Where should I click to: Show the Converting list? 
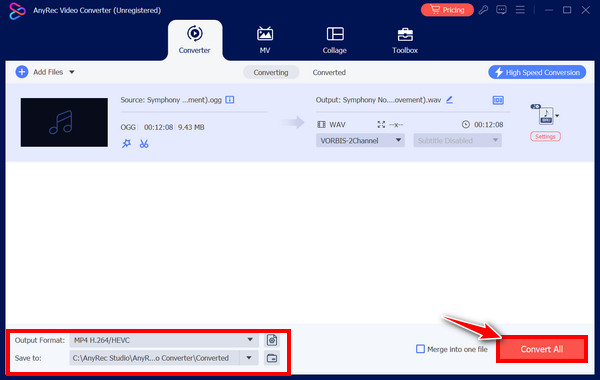pyautogui.click(x=271, y=72)
